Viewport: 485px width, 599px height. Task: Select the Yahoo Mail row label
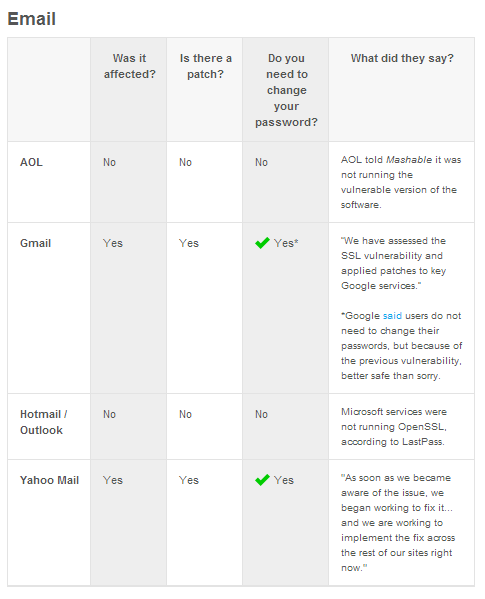pyautogui.click(x=49, y=480)
